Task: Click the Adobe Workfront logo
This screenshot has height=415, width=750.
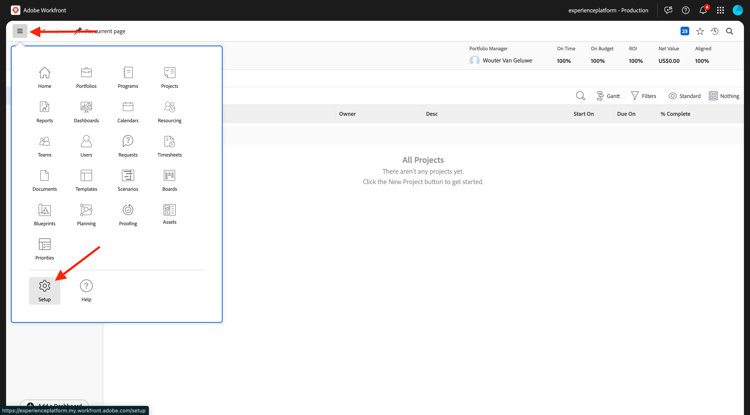Action: click(x=15, y=10)
